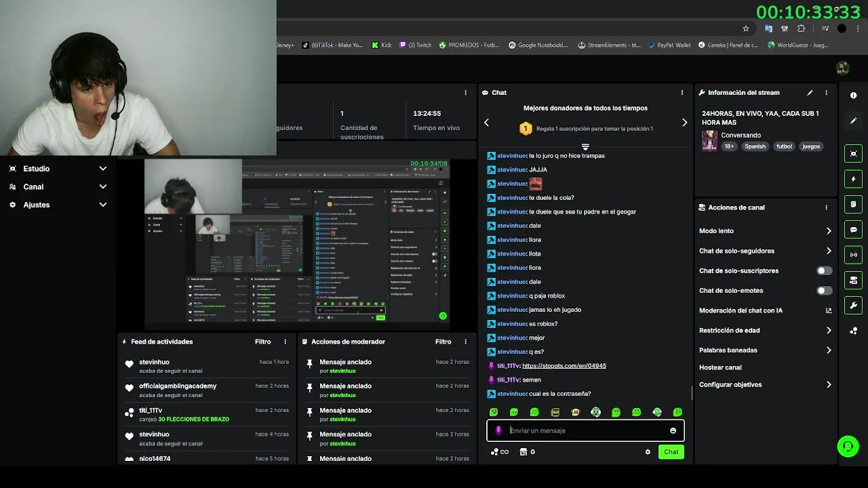Open Google NotebookLM bookmark
868x488 pixels.
pos(538,45)
